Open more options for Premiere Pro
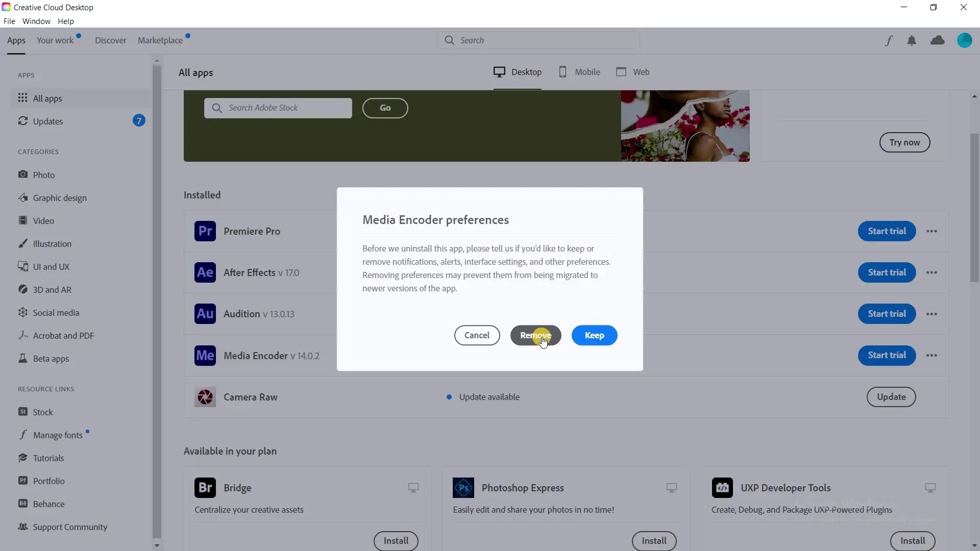980x551 pixels. (x=932, y=231)
